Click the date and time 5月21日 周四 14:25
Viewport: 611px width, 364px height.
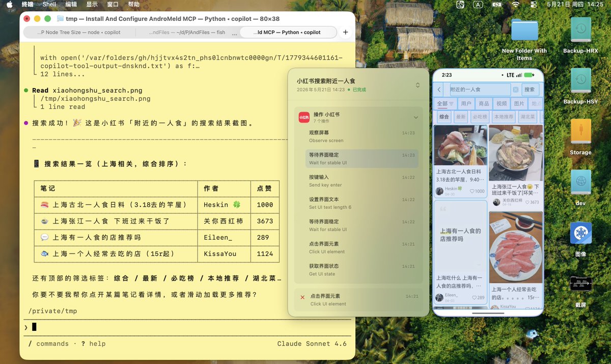point(575,4)
